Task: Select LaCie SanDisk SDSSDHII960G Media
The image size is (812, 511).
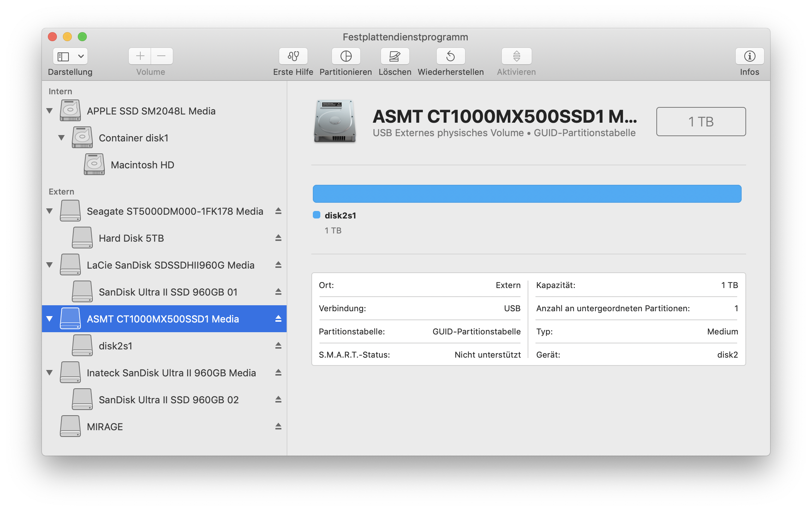Action: click(164, 265)
